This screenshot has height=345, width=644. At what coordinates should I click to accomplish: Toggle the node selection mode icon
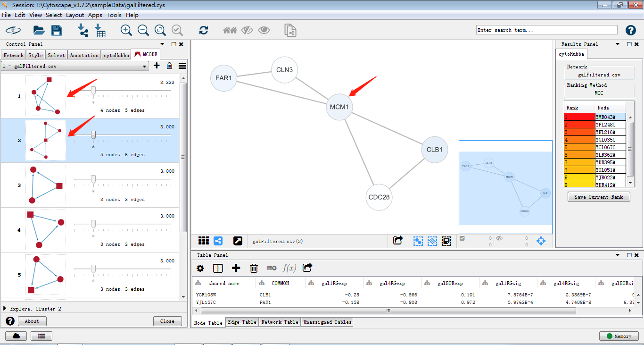point(418,241)
